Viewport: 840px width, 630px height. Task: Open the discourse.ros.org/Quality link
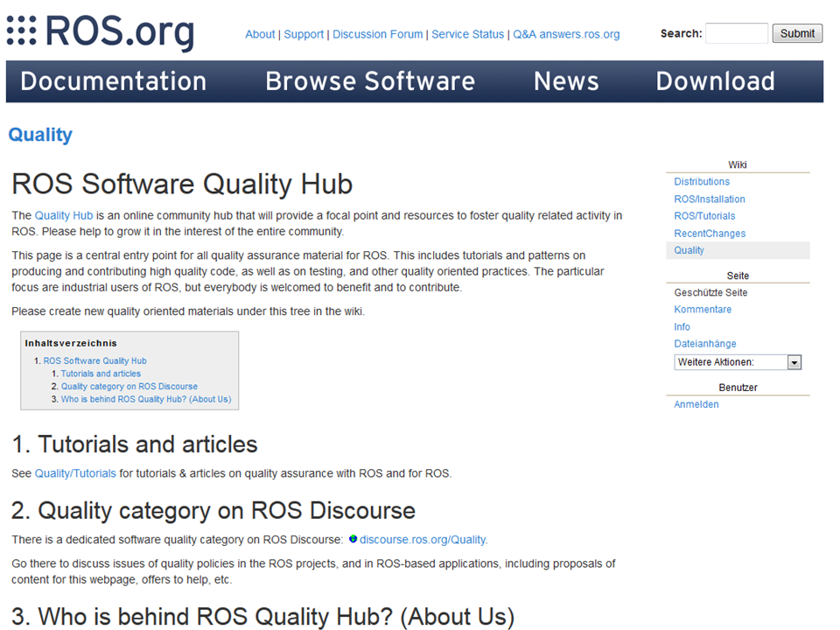coord(423,540)
